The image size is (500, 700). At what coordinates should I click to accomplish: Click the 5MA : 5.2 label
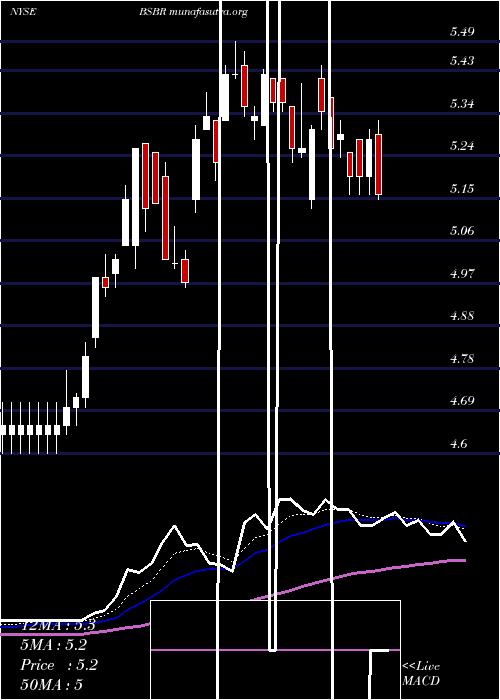[53, 645]
